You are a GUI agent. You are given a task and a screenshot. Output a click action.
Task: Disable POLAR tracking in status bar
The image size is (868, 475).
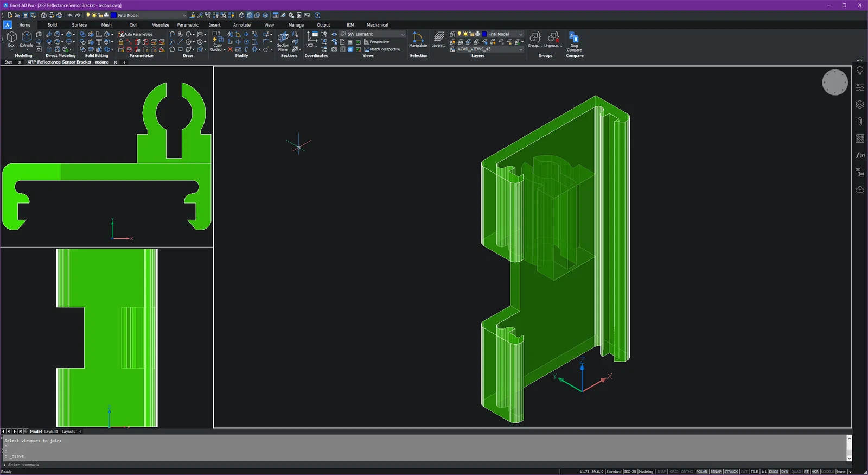[701, 472]
